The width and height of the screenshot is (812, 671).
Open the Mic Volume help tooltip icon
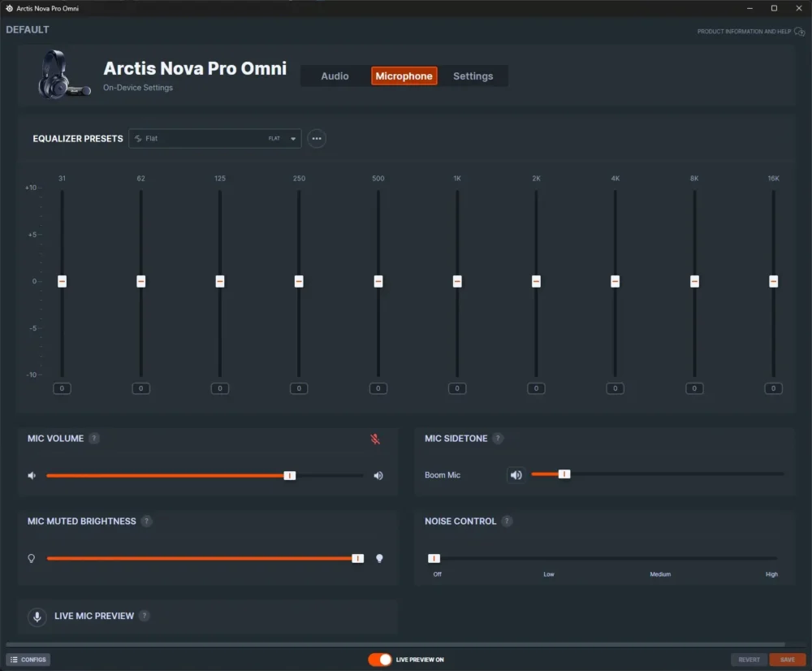pos(93,439)
